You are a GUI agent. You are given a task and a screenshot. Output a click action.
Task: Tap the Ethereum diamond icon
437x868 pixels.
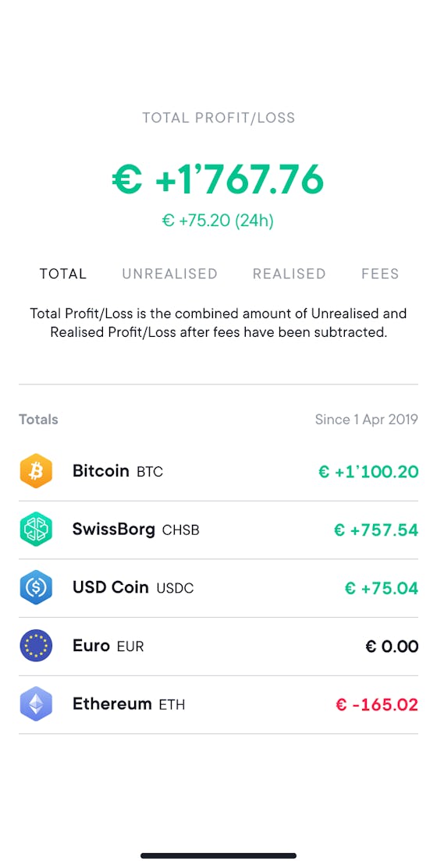click(x=36, y=704)
